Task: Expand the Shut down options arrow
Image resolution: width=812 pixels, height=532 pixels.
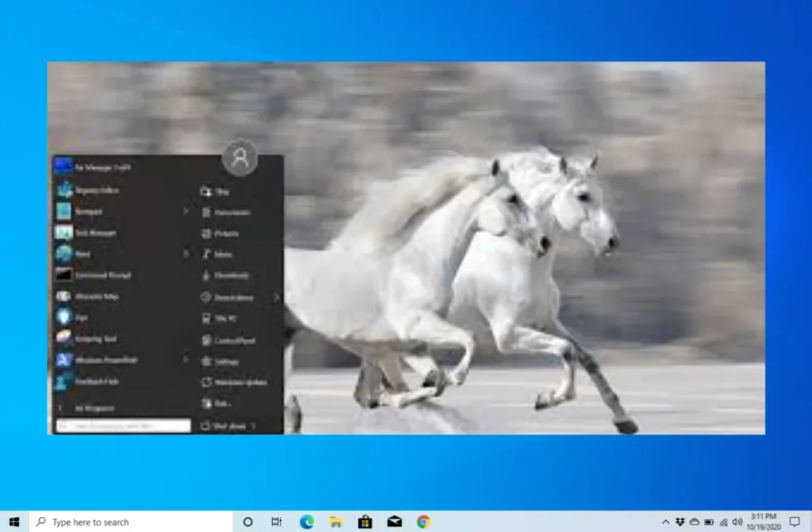Action: pos(254,426)
